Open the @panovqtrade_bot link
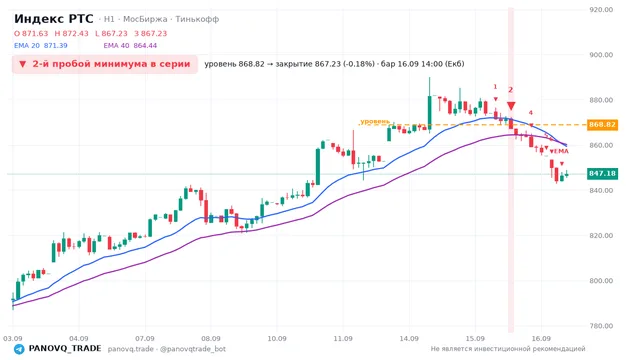The image size is (640, 360). point(193,349)
